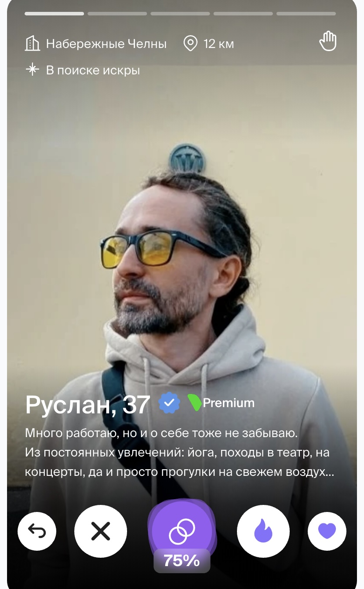Screen dimensions: 364x589
Task: Tap the В поиске искры status label
Action: pos(93,70)
